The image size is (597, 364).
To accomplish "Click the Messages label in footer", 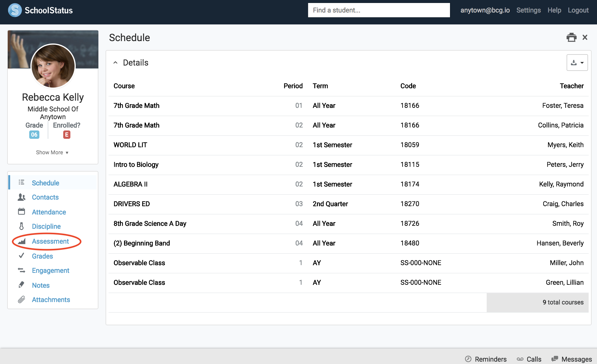I will 576,359.
